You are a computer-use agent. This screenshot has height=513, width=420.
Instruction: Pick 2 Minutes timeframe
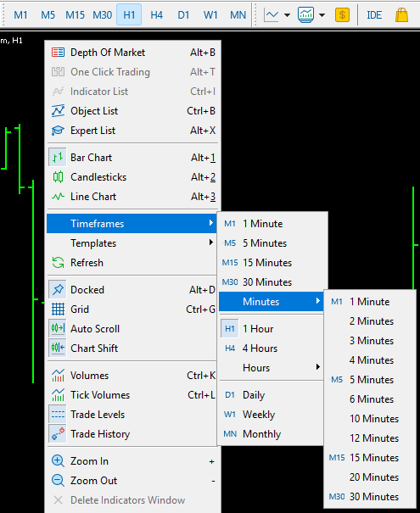(370, 321)
